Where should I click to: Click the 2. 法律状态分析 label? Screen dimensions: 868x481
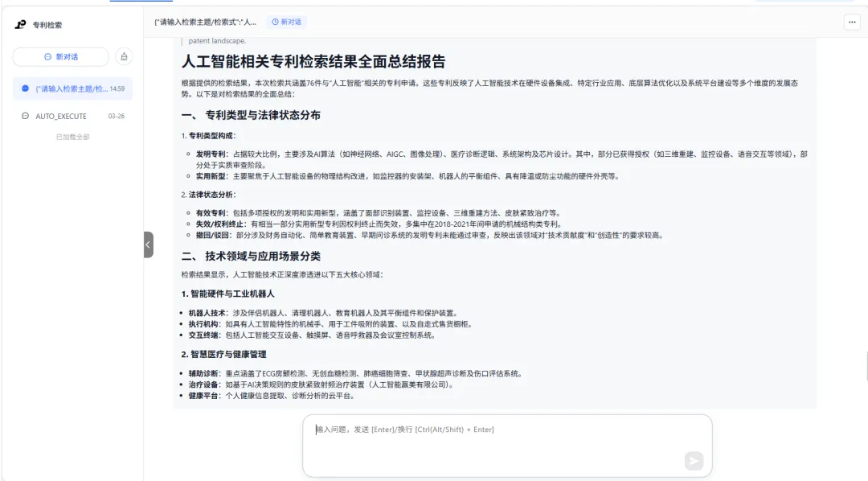coord(209,195)
